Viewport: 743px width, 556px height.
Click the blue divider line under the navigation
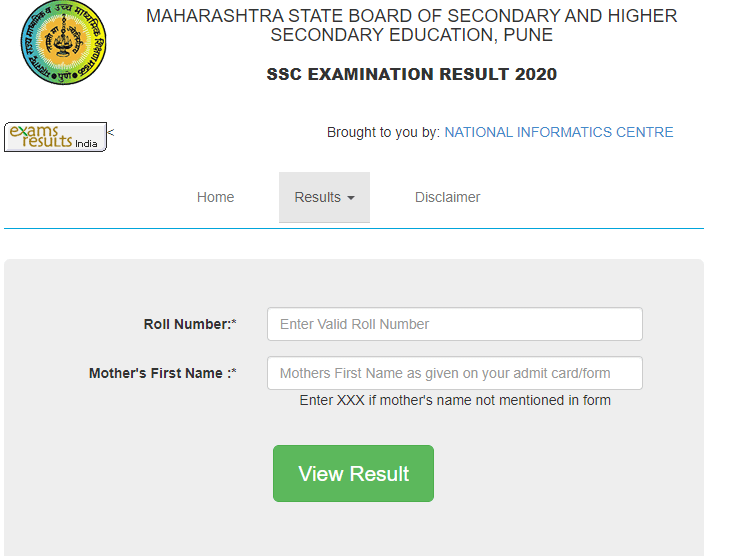pyautogui.click(x=354, y=228)
